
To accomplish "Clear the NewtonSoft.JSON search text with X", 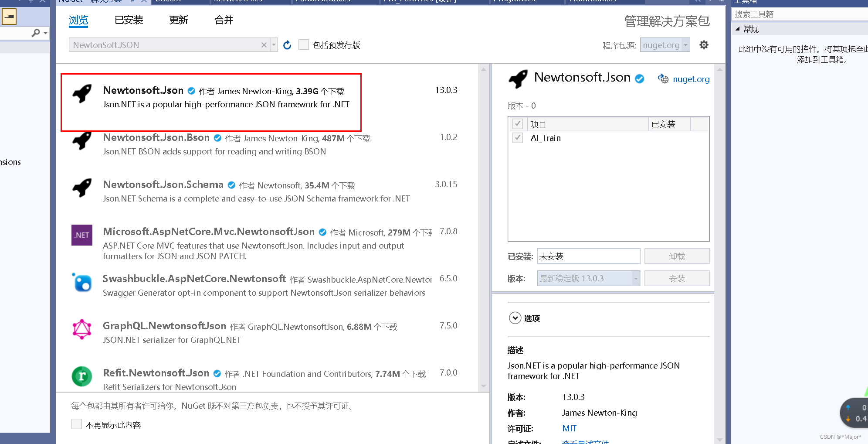I will click(264, 45).
